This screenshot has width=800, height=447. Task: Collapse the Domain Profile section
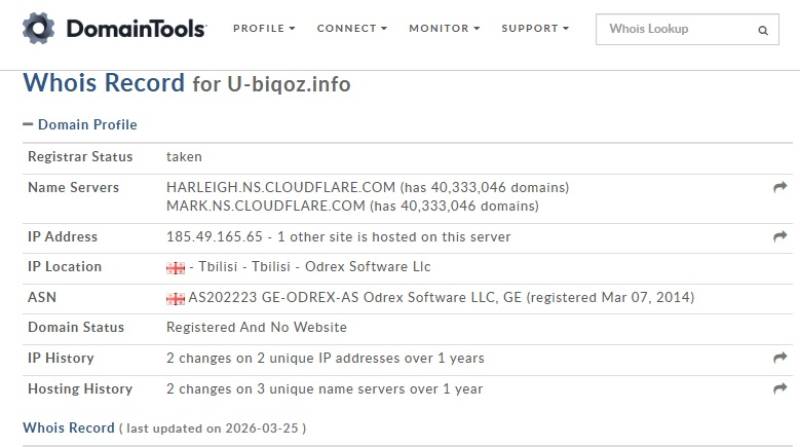80,125
